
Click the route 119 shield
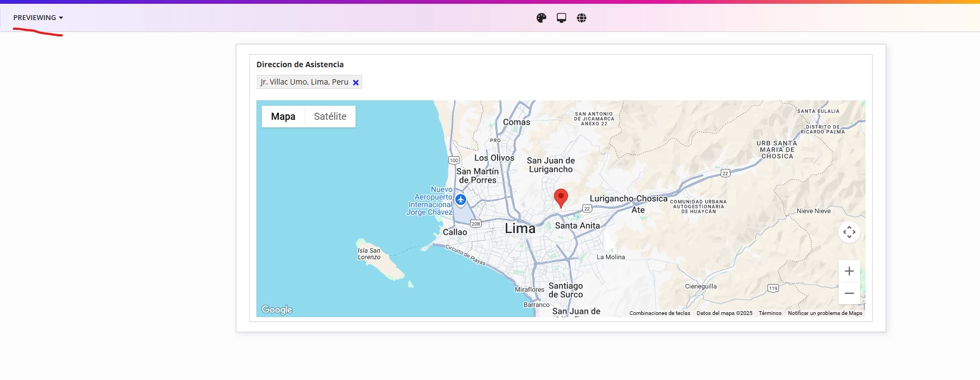coord(773,288)
